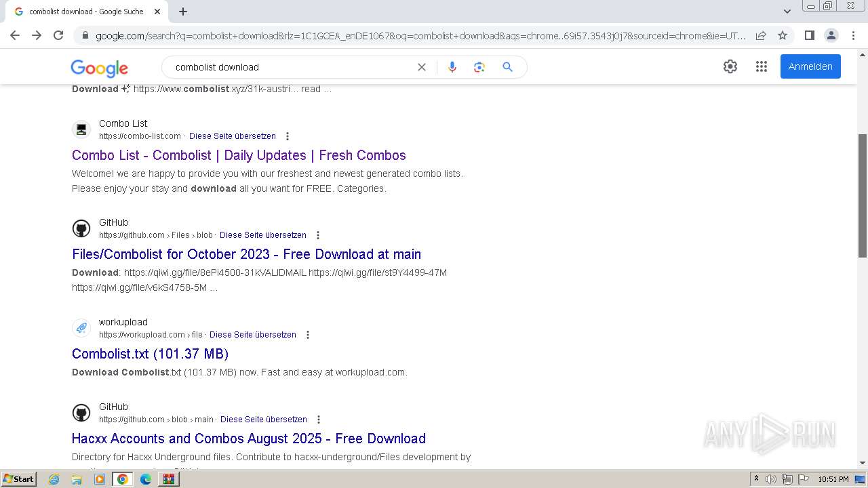Screen dimensions: 868x488
Task: Click GitHub favicon of Hacxx result
Action: tap(81, 413)
